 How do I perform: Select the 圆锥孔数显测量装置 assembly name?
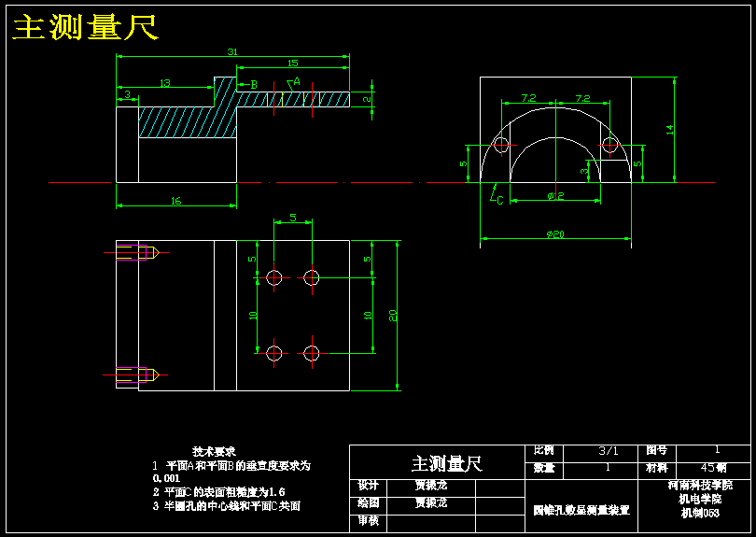[x=581, y=511]
